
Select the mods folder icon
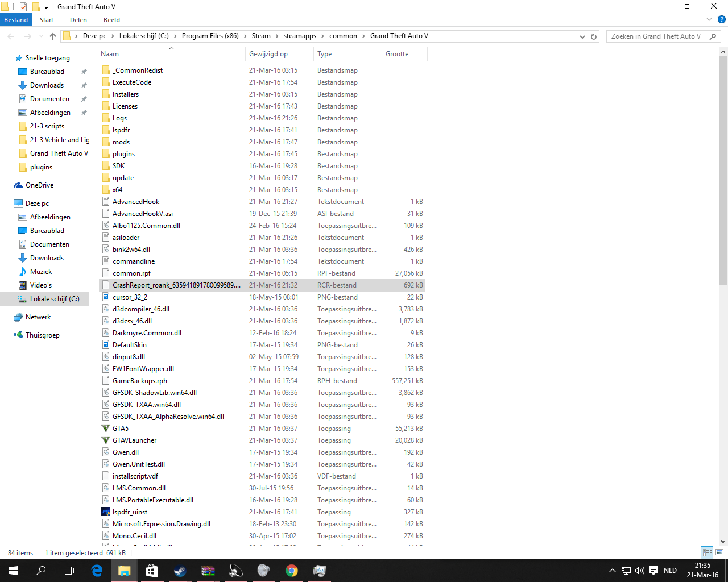(x=106, y=142)
